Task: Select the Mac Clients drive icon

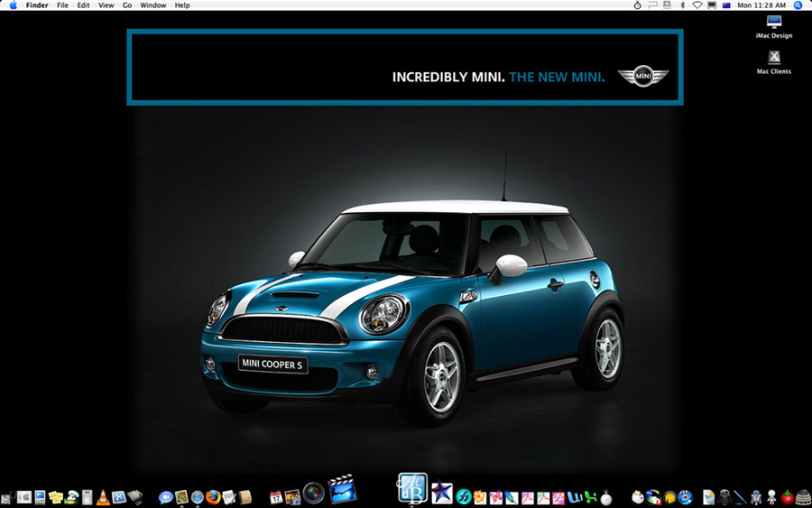Action: (774, 58)
